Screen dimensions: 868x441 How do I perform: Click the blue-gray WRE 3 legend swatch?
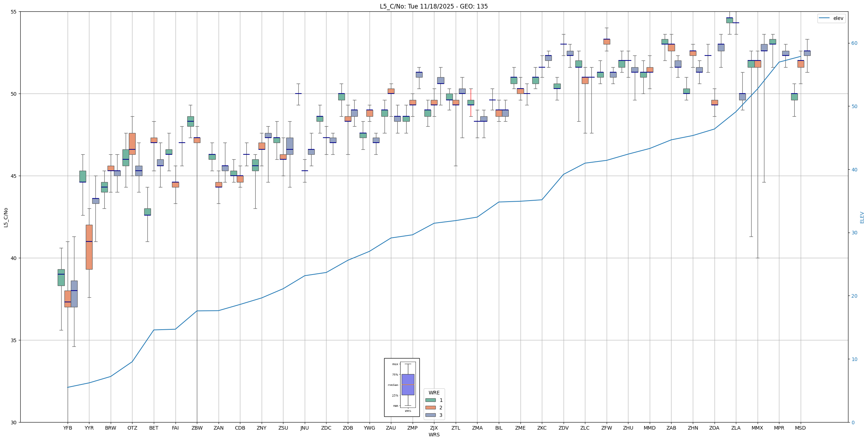click(430, 415)
